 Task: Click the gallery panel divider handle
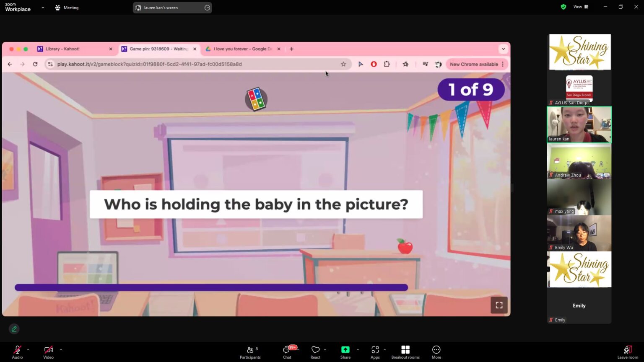pyautogui.click(x=512, y=188)
